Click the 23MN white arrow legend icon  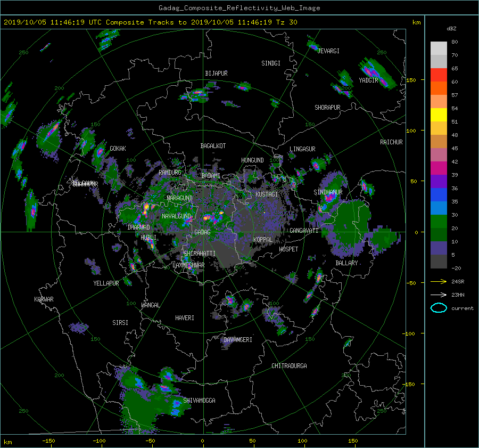(x=439, y=295)
